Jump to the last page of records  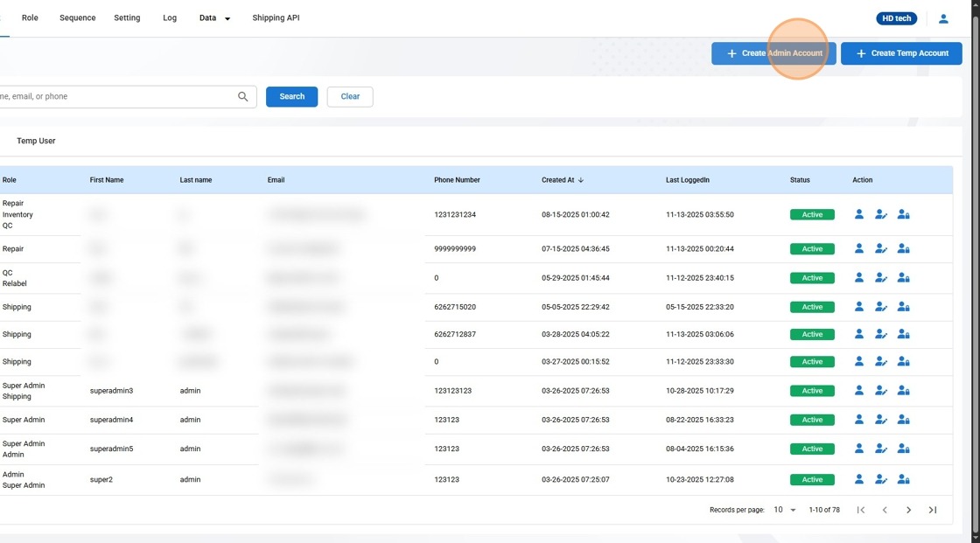(x=933, y=510)
